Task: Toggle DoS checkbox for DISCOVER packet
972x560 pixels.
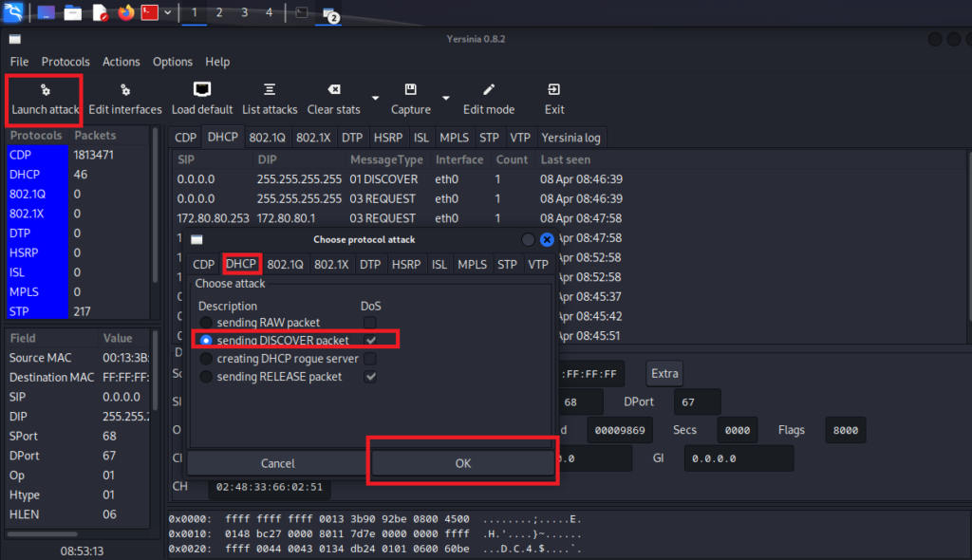Action: (x=370, y=341)
